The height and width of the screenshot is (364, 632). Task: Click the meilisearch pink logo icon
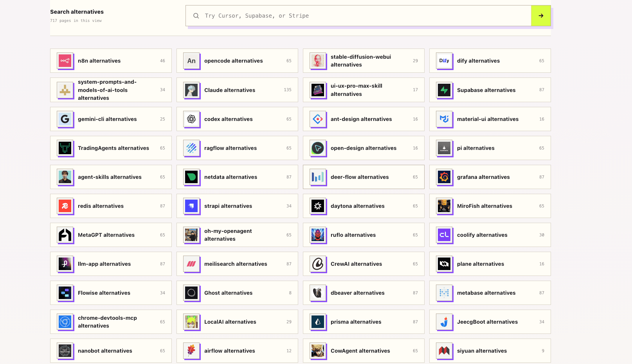191,264
